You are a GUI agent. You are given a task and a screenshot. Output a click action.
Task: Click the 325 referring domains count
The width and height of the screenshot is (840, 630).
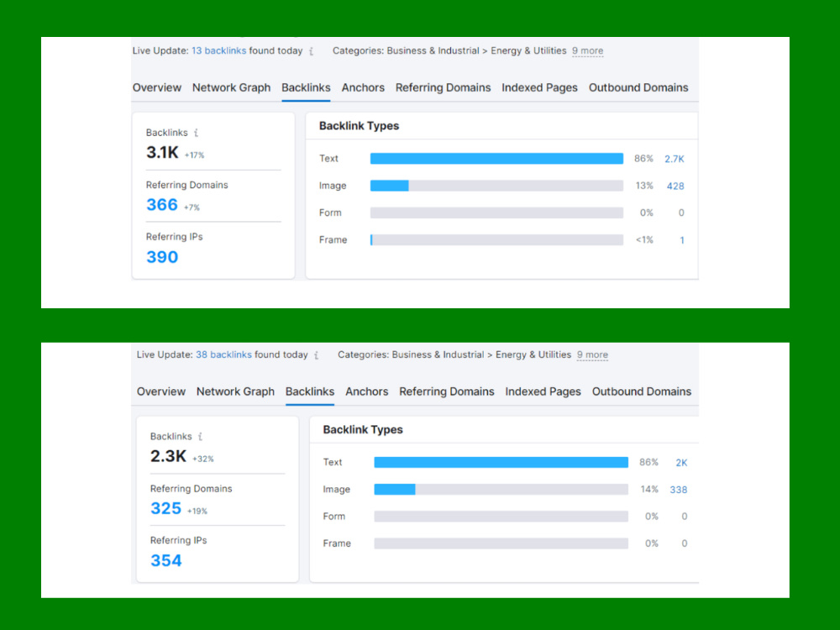point(166,508)
